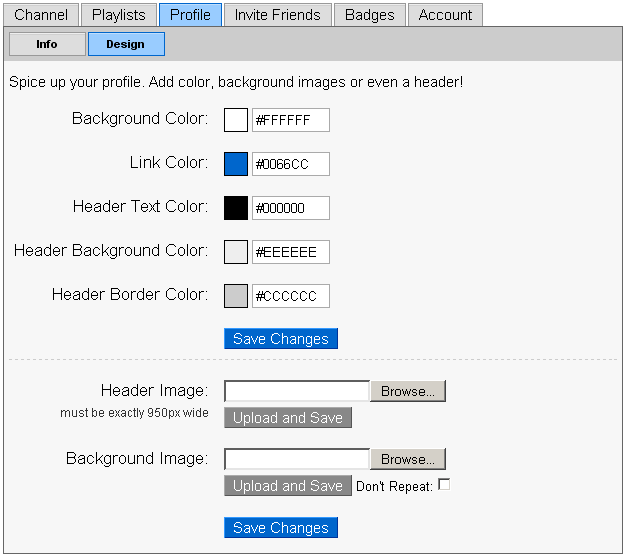This screenshot has width=625, height=555.
Task: Open the Badges tab
Action: pyautogui.click(x=369, y=15)
